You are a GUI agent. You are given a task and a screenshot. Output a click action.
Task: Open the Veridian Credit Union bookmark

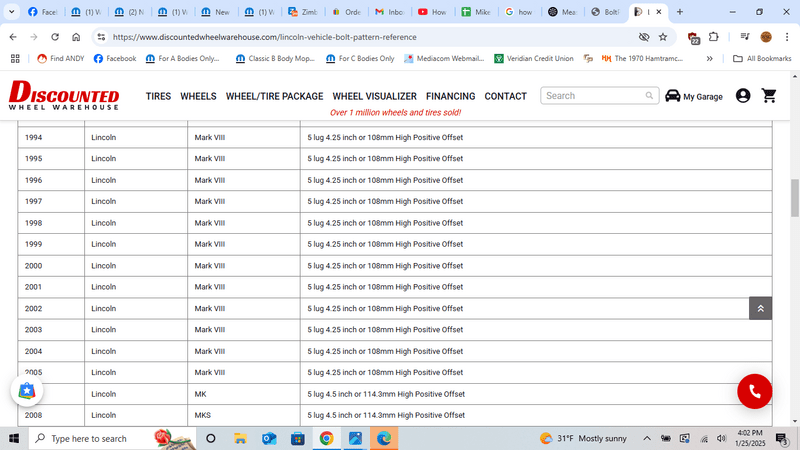pyautogui.click(x=535, y=59)
